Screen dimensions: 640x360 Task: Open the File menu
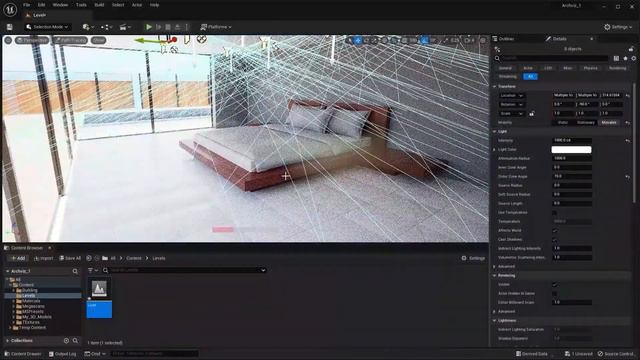(x=27, y=5)
